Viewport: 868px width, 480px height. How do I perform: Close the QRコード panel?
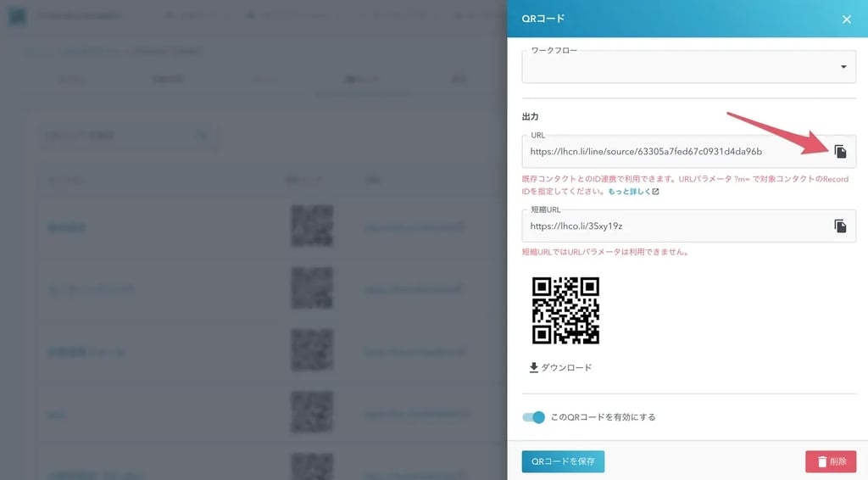[x=846, y=20]
